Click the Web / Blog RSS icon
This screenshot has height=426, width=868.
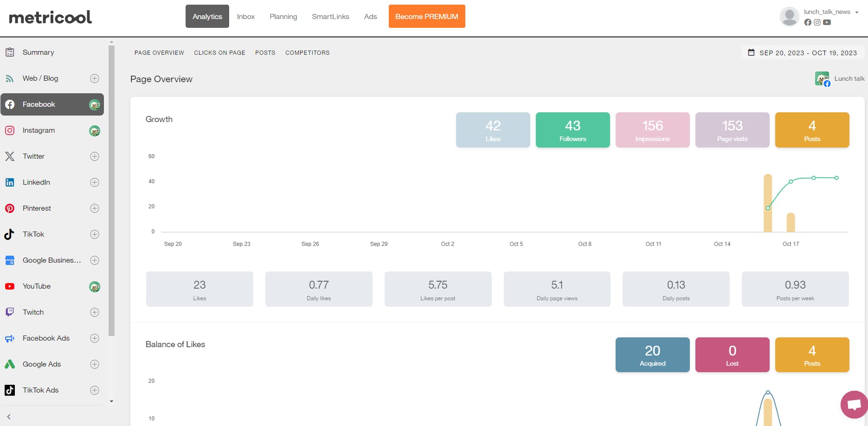click(x=10, y=78)
